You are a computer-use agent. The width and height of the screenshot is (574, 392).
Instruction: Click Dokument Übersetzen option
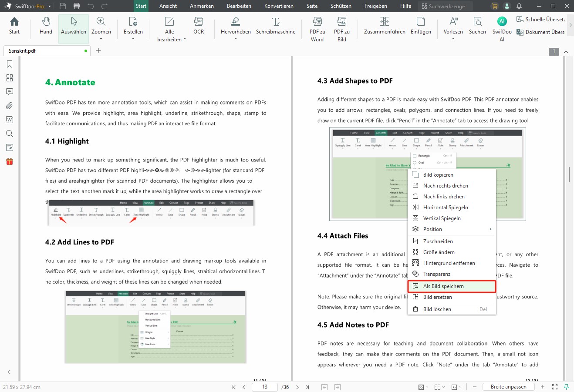click(x=540, y=32)
